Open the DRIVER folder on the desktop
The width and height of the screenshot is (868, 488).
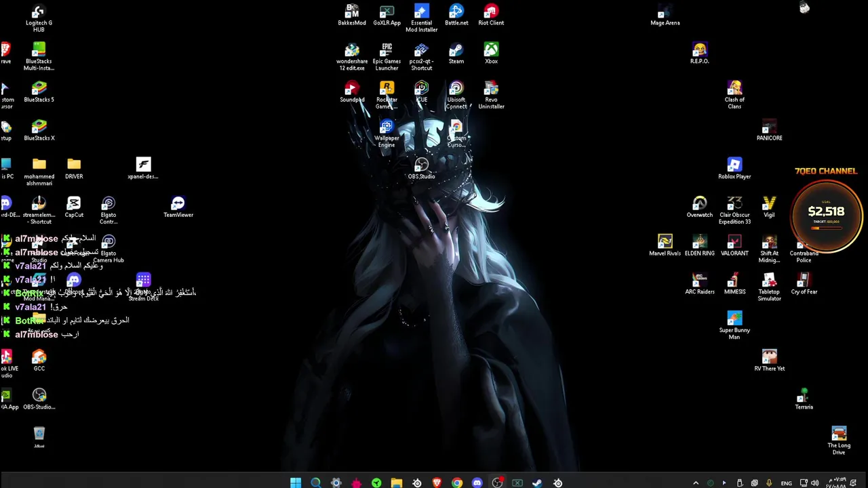pos(74,169)
